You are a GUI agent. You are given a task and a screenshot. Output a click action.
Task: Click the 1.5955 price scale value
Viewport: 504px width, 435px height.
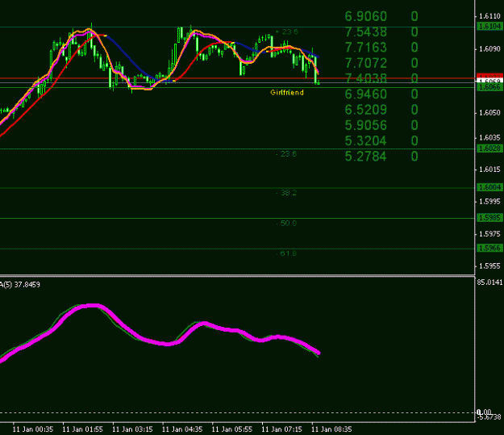click(489, 266)
